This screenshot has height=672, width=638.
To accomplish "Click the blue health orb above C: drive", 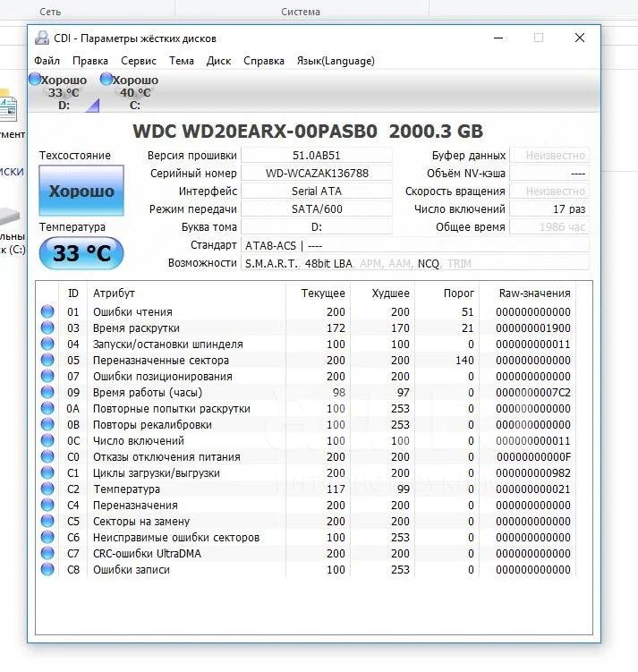I will pos(106,79).
